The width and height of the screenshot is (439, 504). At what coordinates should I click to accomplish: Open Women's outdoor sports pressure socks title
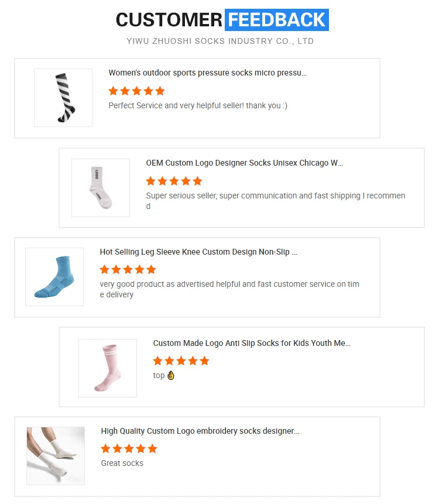208,73
